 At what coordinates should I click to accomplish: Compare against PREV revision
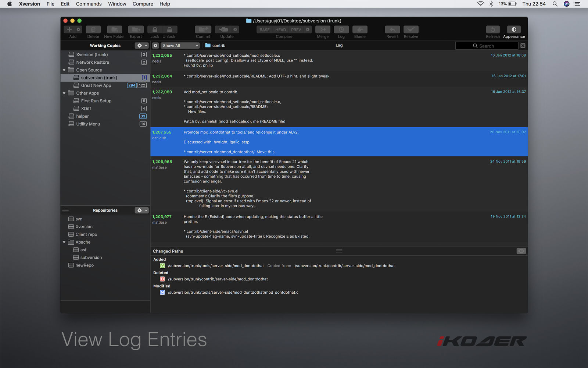296,30
